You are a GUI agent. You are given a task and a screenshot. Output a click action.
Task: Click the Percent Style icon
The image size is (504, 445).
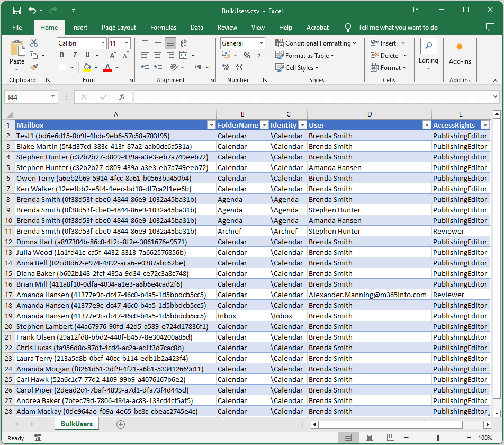(x=247, y=55)
